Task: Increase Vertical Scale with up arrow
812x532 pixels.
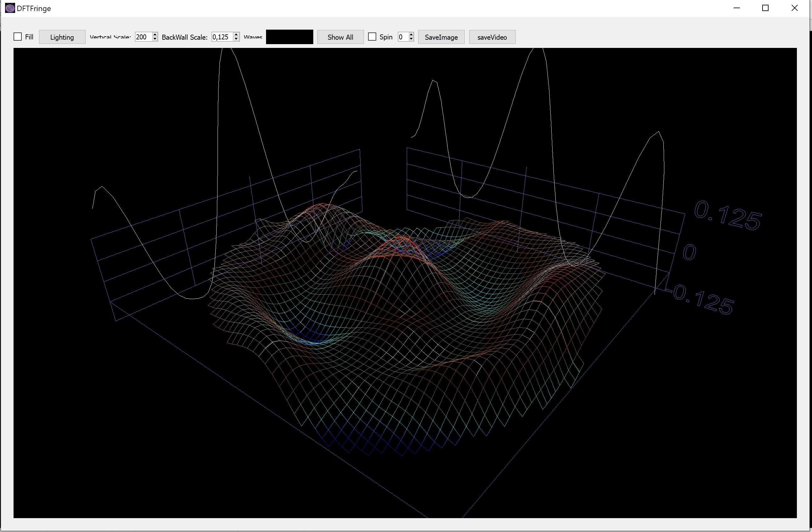Action: (x=155, y=34)
